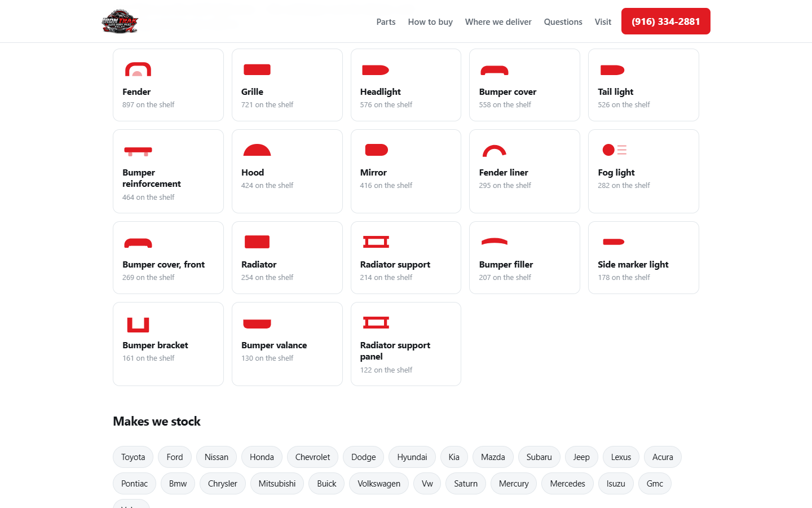Image resolution: width=812 pixels, height=508 pixels.
Task: Select the Hood part icon
Action: pos(257,150)
